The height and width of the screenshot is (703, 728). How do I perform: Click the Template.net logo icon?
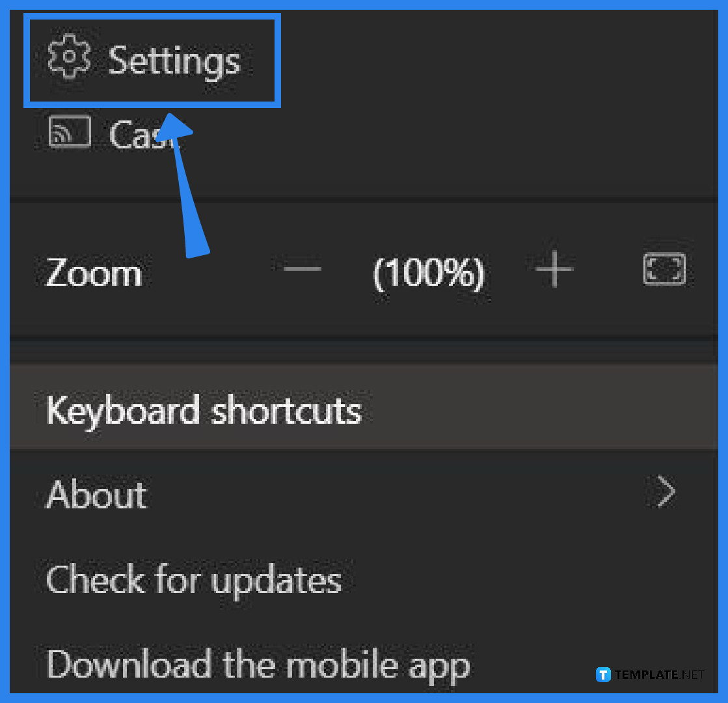(x=602, y=674)
